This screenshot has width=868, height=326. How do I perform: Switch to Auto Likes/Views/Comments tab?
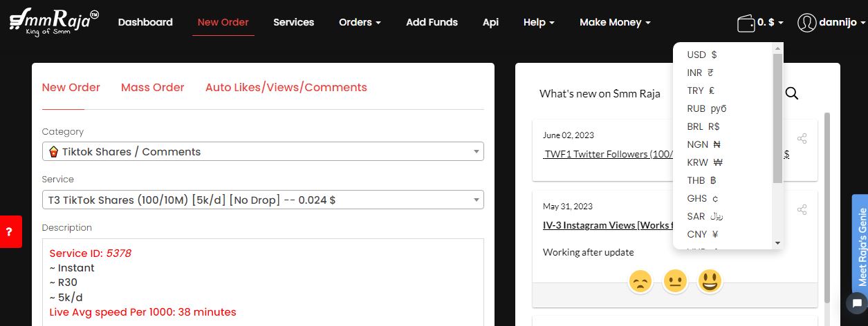tap(286, 88)
